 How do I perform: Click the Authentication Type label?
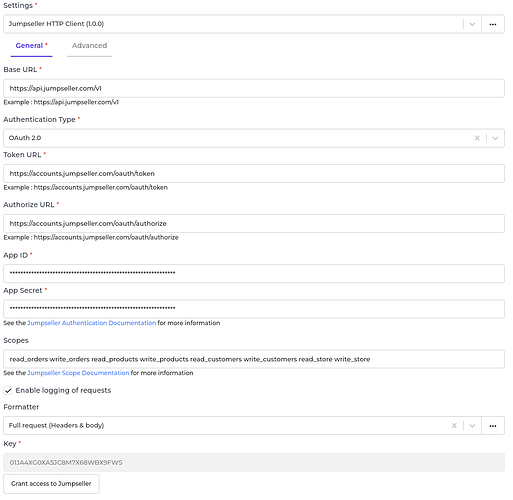(x=39, y=119)
